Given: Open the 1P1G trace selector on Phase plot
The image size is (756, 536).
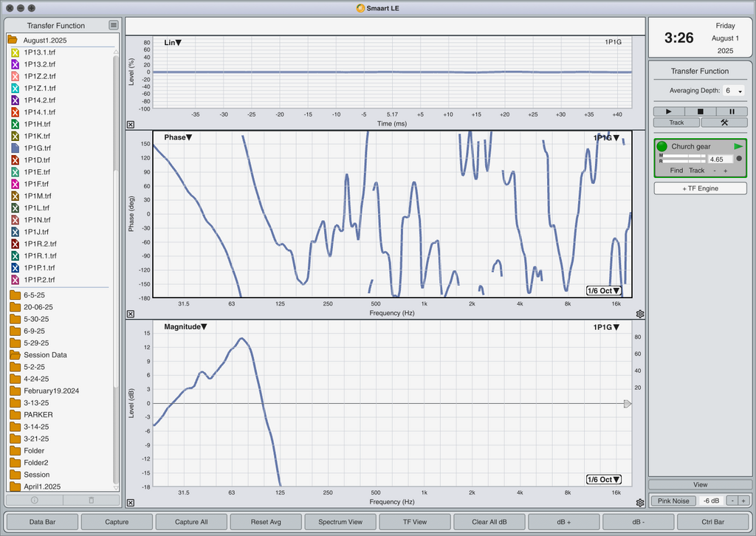Looking at the screenshot, I should pos(606,138).
